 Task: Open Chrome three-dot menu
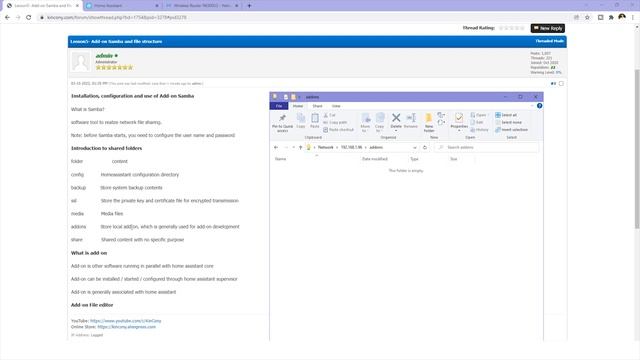point(633,18)
